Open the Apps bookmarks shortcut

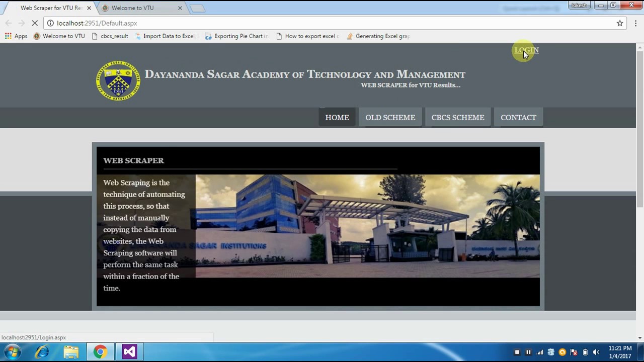(16, 36)
